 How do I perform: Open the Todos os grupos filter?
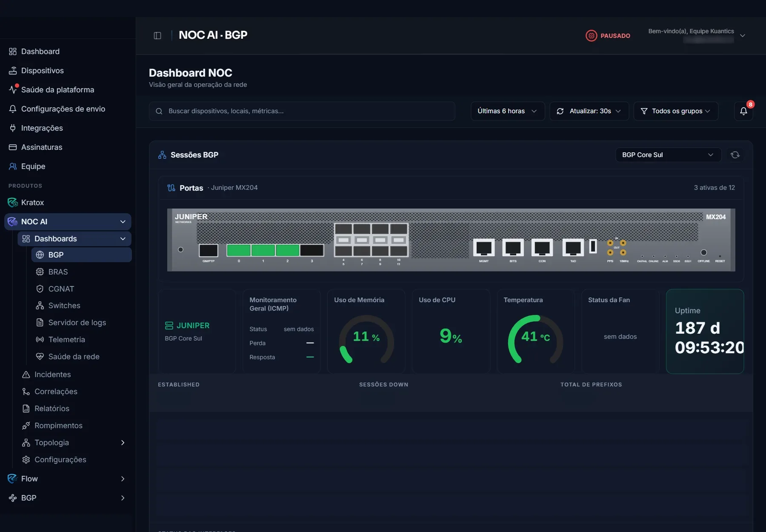click(676, 111)
